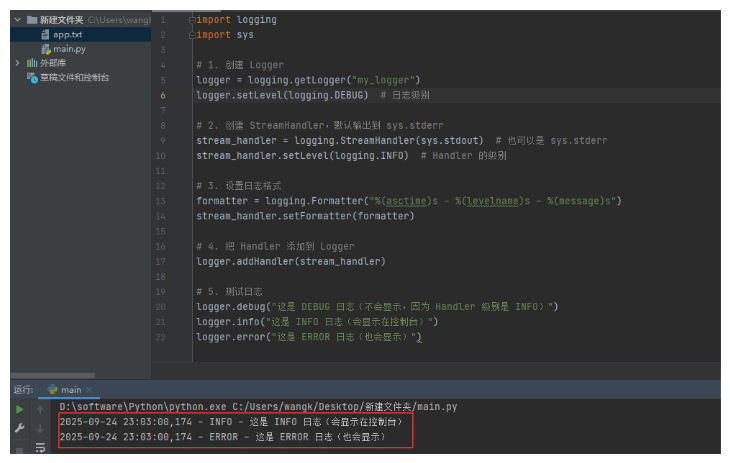Click the wrench settings icon in Run panel
The height and width of the screenshot is (463, 730).
tap(19, 428)
